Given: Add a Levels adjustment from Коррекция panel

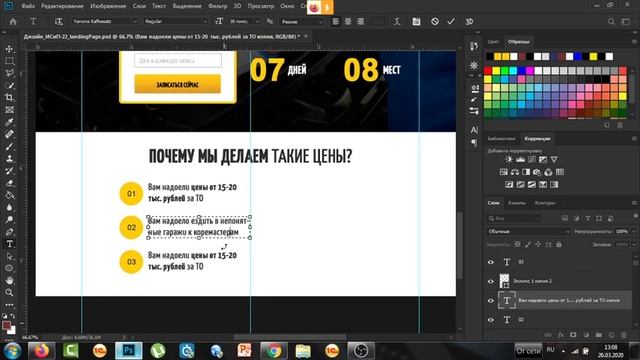Looking at the screenshot, I should [520, 160].
